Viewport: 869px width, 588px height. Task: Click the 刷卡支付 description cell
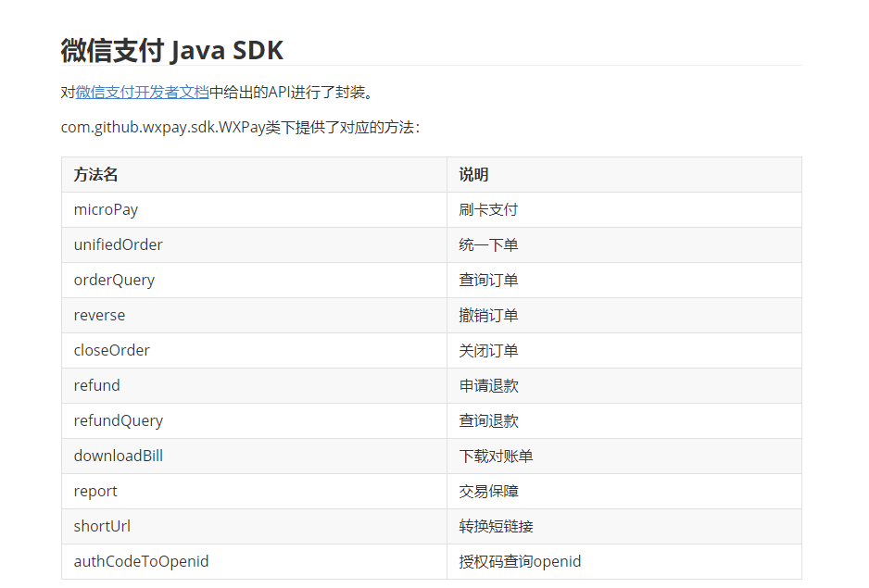tap(624, 209)
